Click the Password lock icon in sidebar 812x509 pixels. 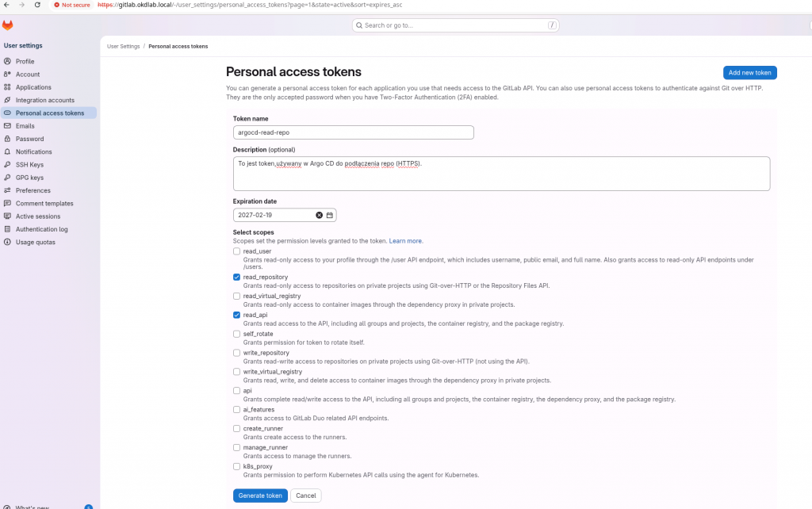pos(7,139)
